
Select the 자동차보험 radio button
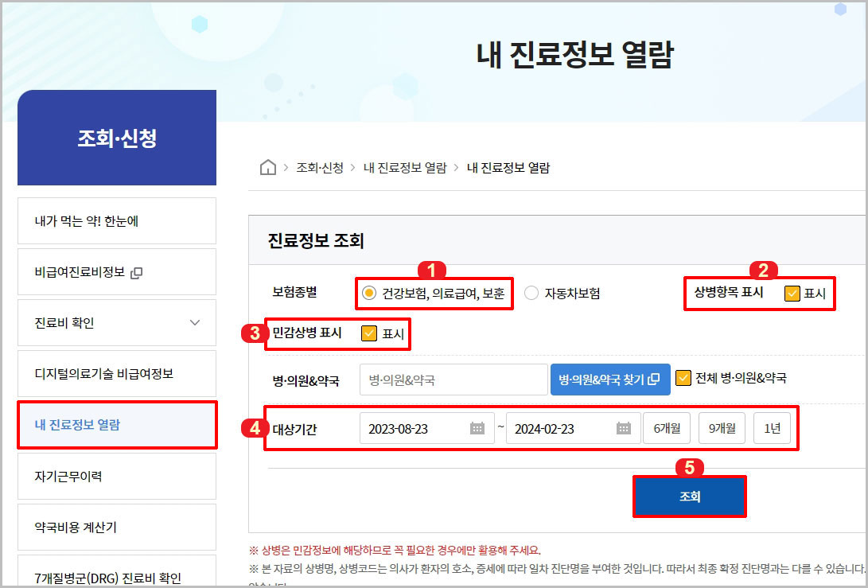pyautogui.click(x=531, y=294)
